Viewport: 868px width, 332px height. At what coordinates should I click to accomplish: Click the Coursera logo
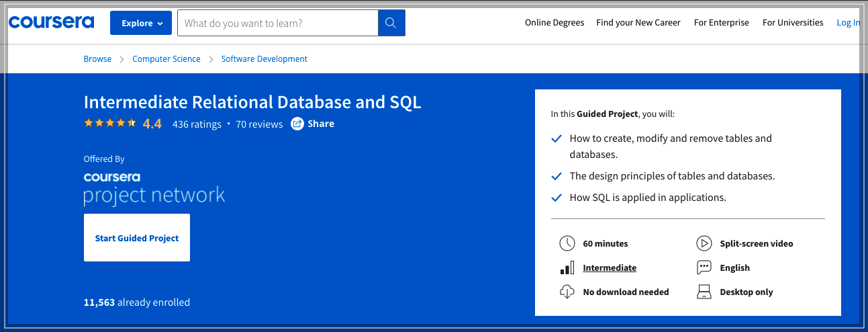point(51,22)
